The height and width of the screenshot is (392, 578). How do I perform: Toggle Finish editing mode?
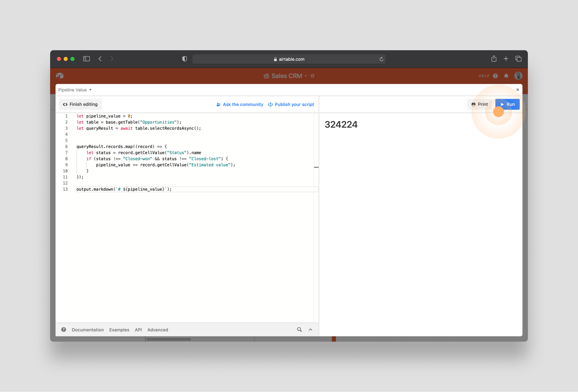pos(80,104)
